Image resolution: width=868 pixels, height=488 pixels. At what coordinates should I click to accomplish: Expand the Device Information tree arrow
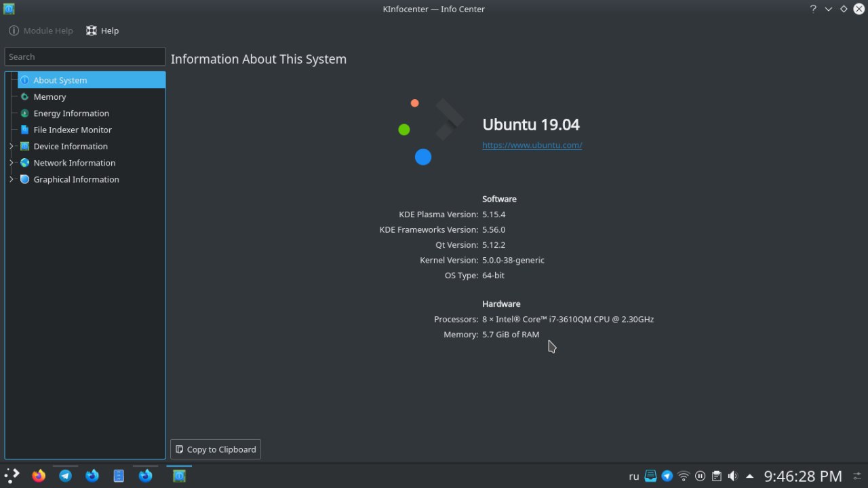12,146
